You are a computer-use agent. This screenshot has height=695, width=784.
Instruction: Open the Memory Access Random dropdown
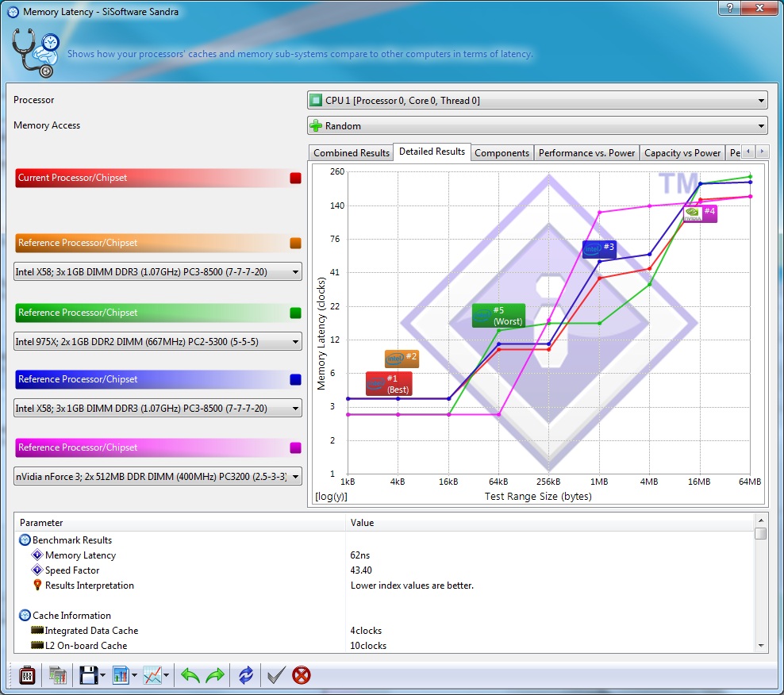point(537,126)
